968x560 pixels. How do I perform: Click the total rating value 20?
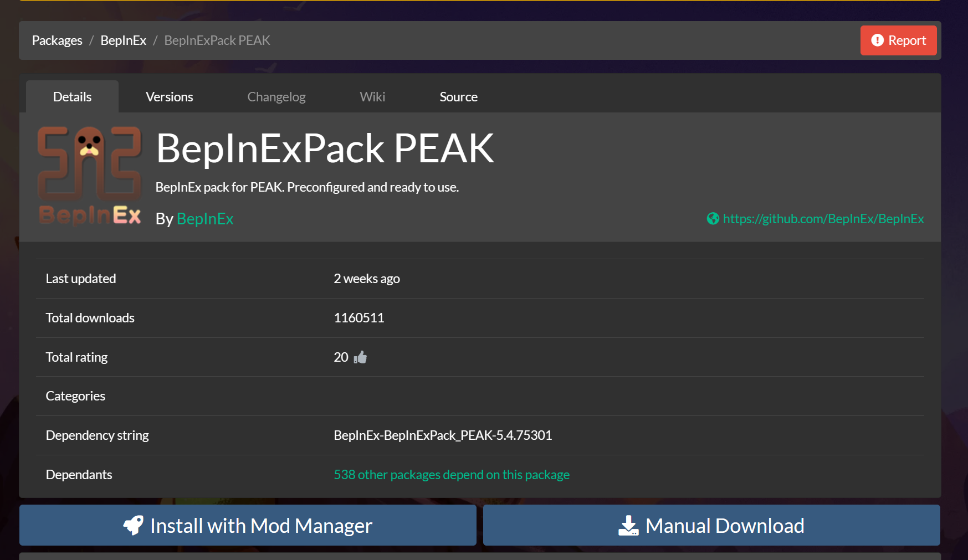pyautogui.click(x=341, y=357)
